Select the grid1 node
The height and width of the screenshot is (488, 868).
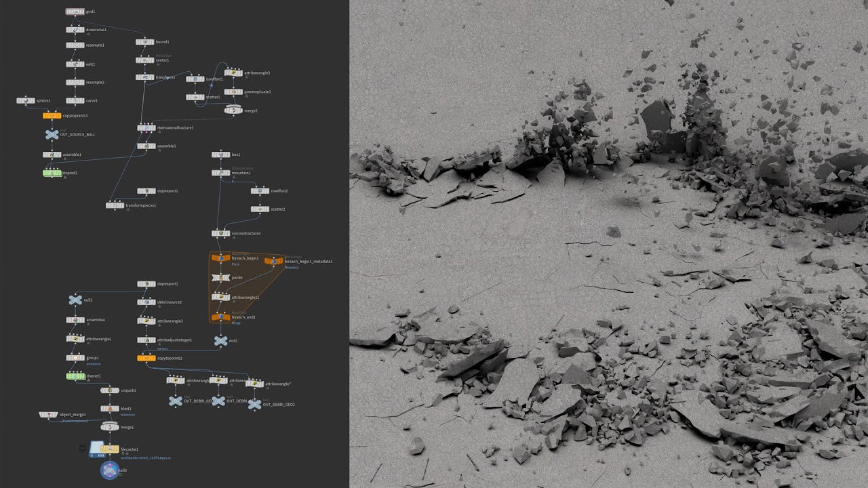tap(75, 12)
